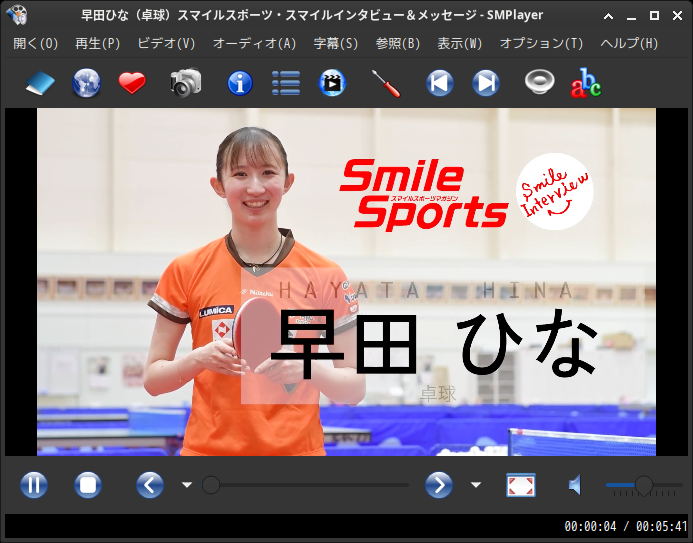Open the ビデオ(V) menu
The image size is (693, 543).
166,43
